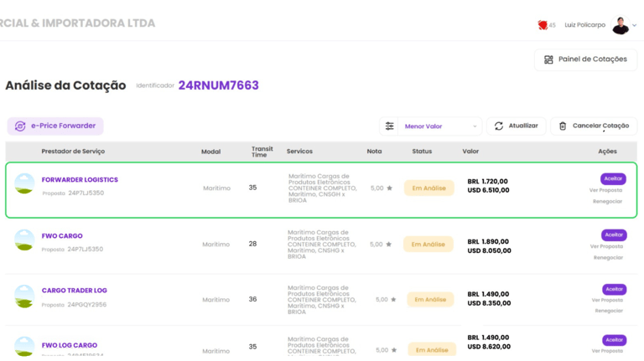The image size is (644, 361).
Task: Click the FWO LOG CARGO logo
Action: (24, 346)
